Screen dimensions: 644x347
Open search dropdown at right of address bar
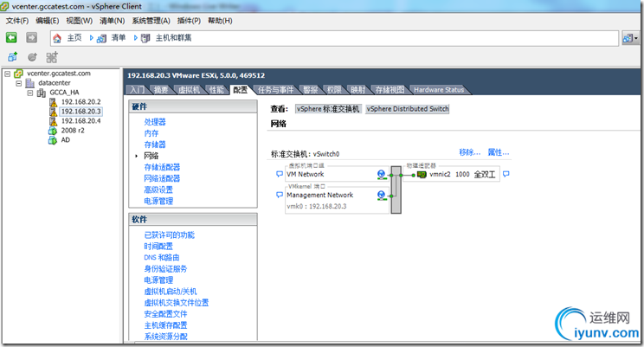(630, 38)
